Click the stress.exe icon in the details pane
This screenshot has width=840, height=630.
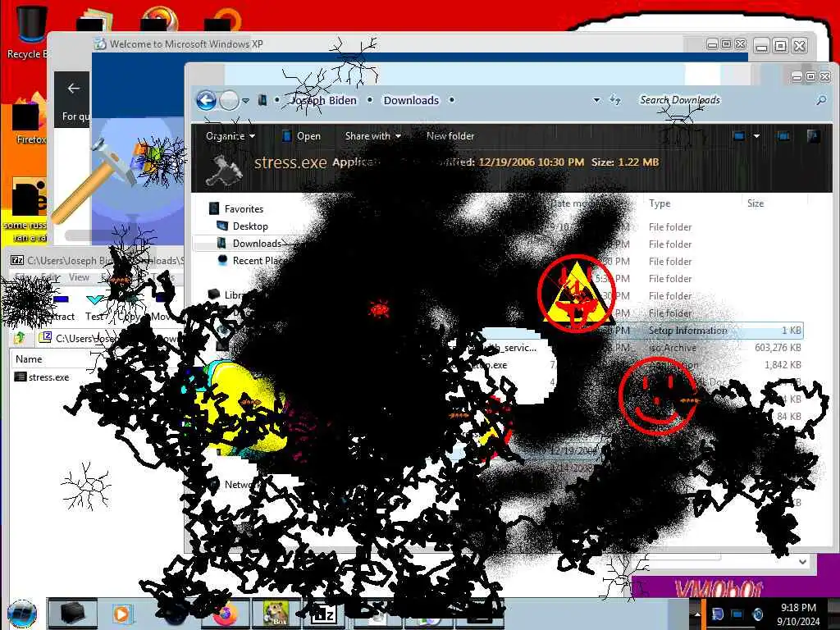(x=224, y=170)
